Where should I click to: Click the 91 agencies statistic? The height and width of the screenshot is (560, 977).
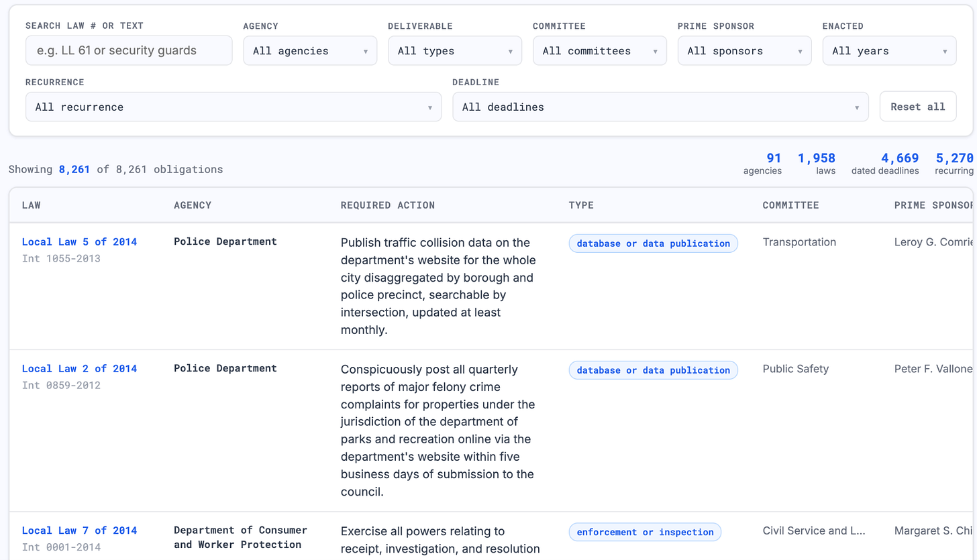tap(763, 164)
